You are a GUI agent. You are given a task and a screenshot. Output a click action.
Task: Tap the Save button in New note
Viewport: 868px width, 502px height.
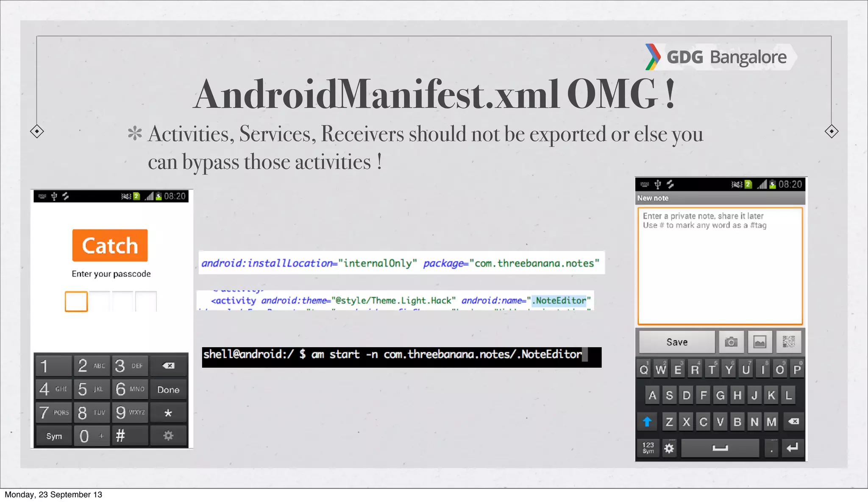677,342
